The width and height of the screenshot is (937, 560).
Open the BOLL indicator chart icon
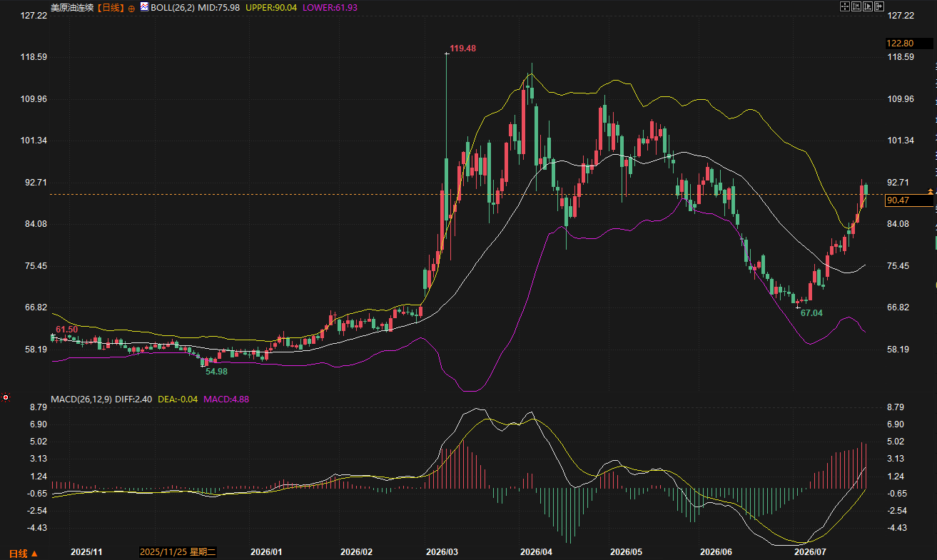point(144,7)
